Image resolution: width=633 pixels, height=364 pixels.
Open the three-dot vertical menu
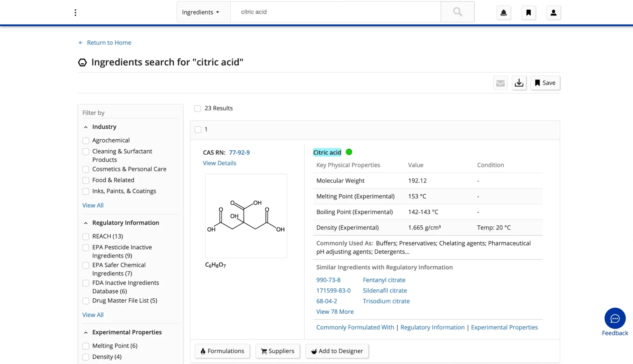(75, 13)
